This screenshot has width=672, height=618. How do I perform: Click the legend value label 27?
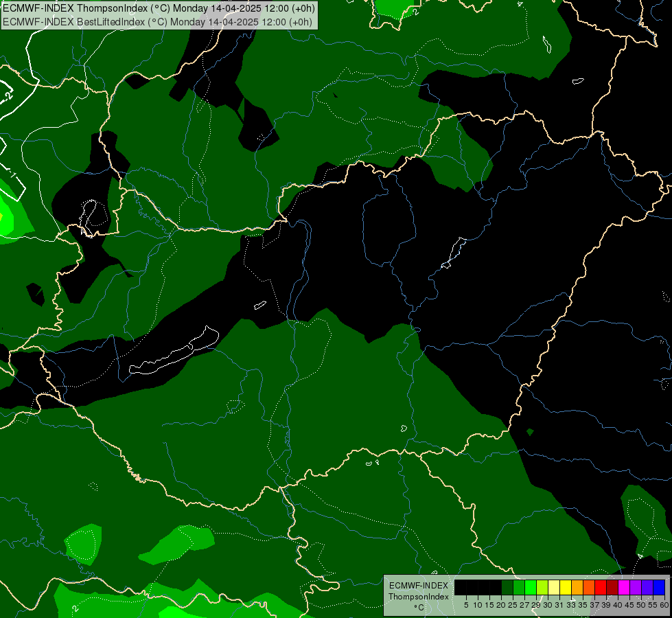coord(524,605)
